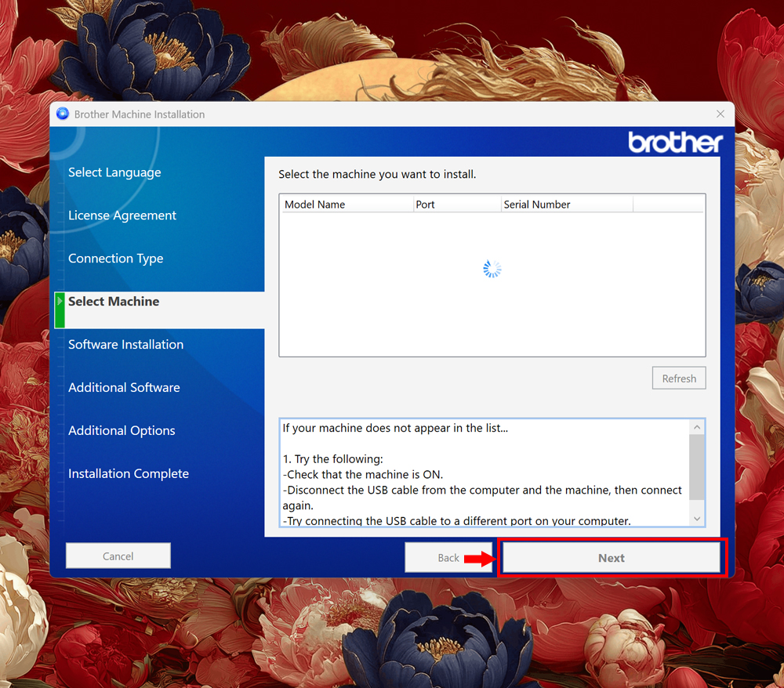This screenshot has height=688, width=784.
Task: Select the Additional Software step
Action: pyautogui.click(x=124, y=388)
